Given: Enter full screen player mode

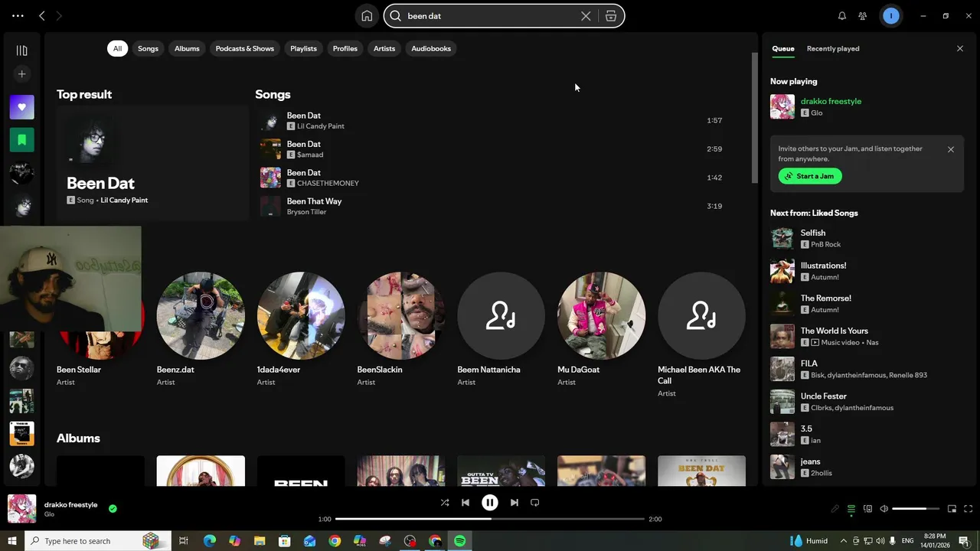Looking at the screenshot, I should (x=969, y=509).
